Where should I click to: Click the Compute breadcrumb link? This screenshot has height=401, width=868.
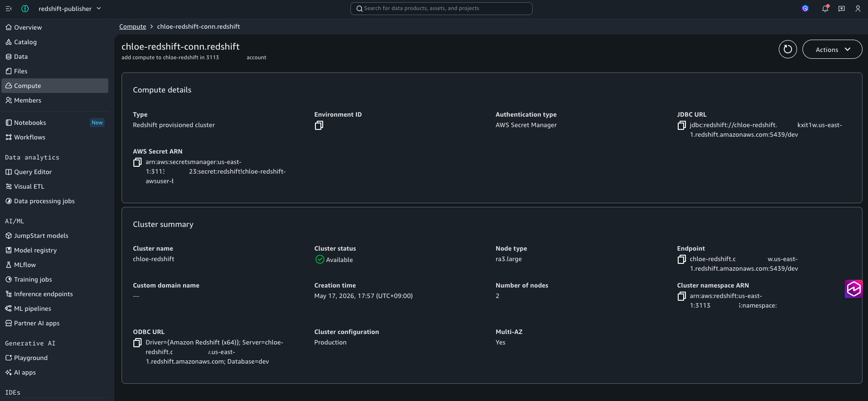132,26
